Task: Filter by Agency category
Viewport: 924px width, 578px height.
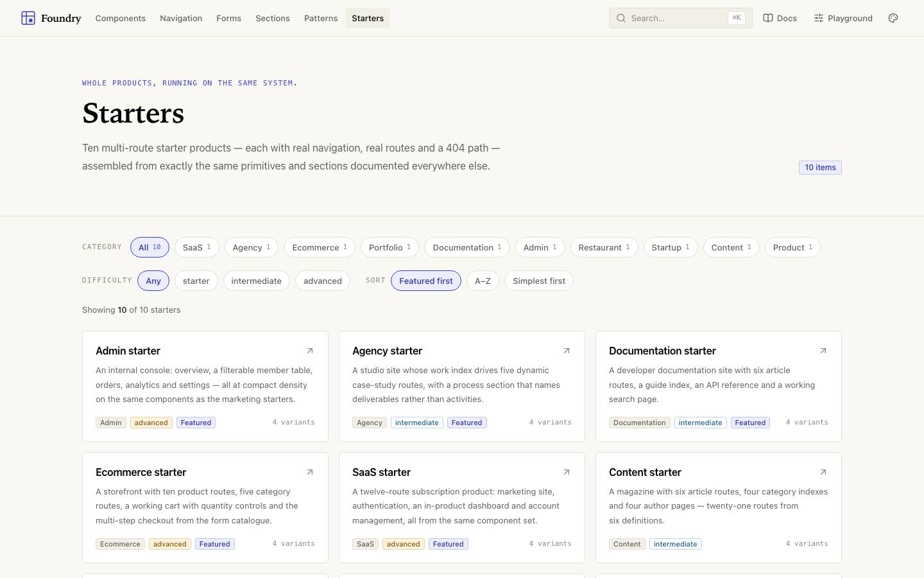Action: pyautogui.click(x=252, y=247)
